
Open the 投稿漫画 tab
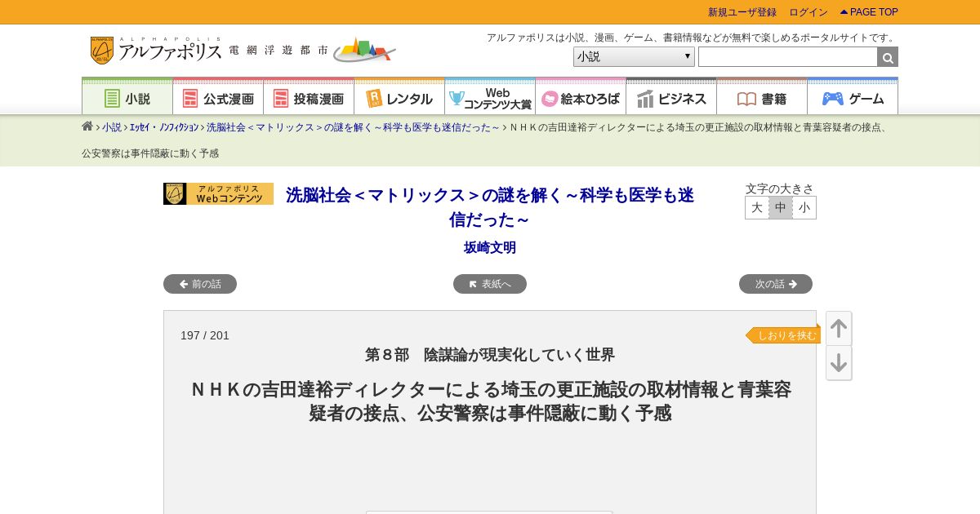[309, 98]
